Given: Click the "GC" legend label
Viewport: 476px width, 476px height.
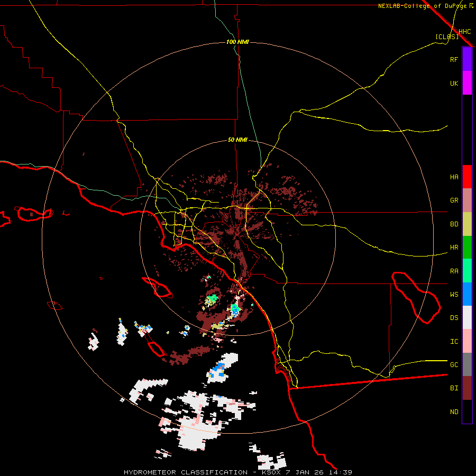Looking at the screenshot, I should pyautogui.click(x=454, y=365).
